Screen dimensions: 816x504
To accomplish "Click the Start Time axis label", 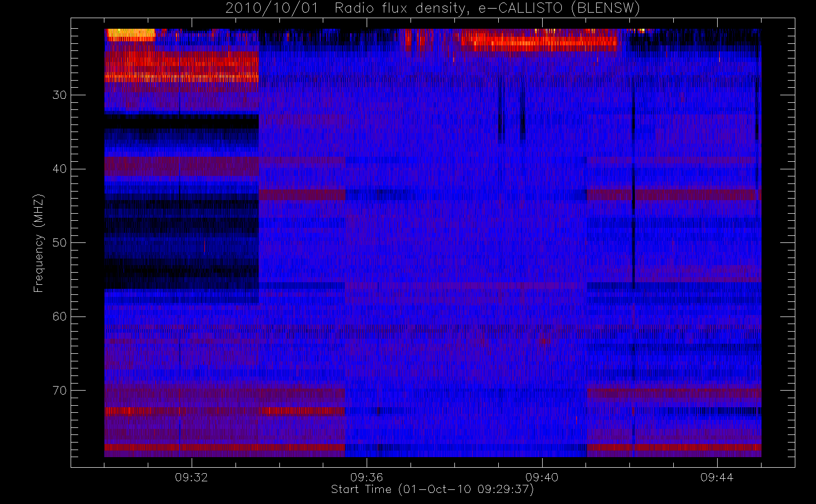I will (x=432, y=489).
